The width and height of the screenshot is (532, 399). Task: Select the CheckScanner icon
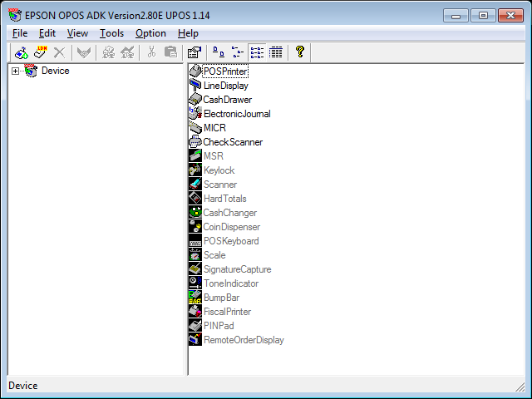point(195,142)
